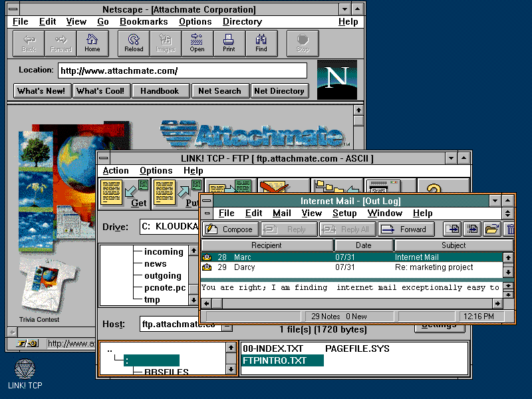Click the Forward arrow in Netscape toolbar
Screen dimensions: 532x399
click(61, 43)
